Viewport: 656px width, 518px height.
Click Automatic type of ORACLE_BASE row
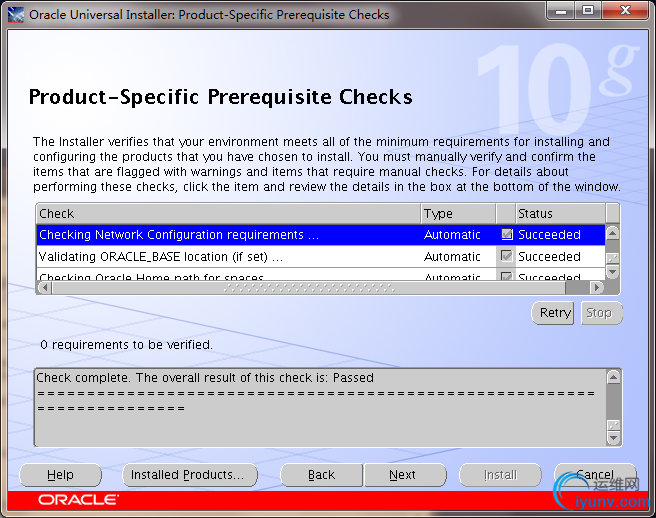452,256
